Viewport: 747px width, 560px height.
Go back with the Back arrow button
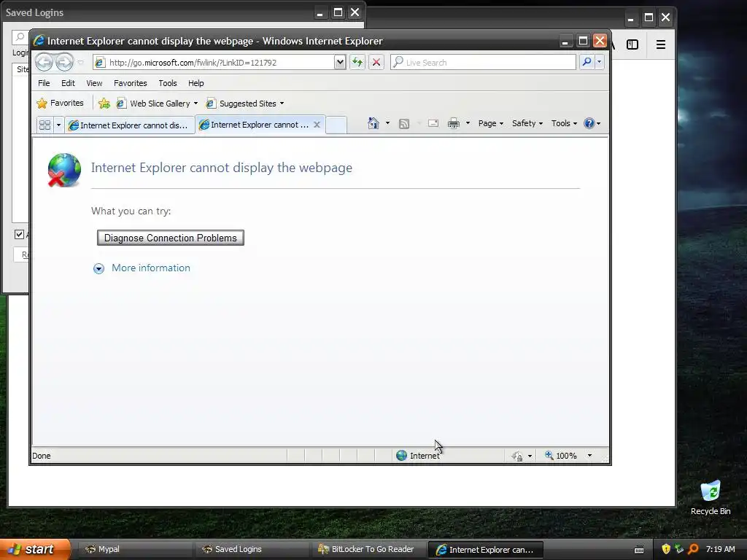pyautogui.click(x=44, y=62)
